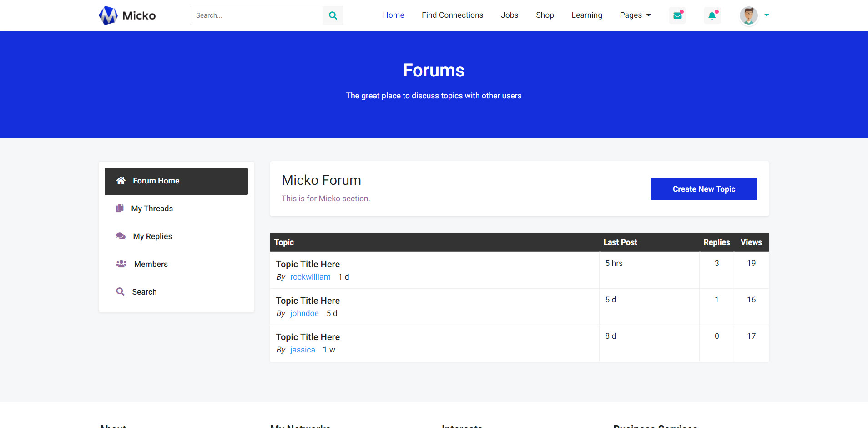Navigate to the Learning section

point(586,15)
